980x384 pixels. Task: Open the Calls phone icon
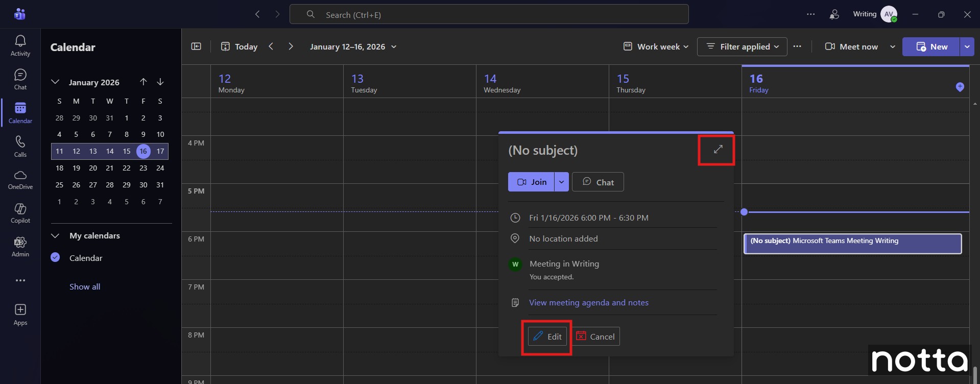[20, 146]
